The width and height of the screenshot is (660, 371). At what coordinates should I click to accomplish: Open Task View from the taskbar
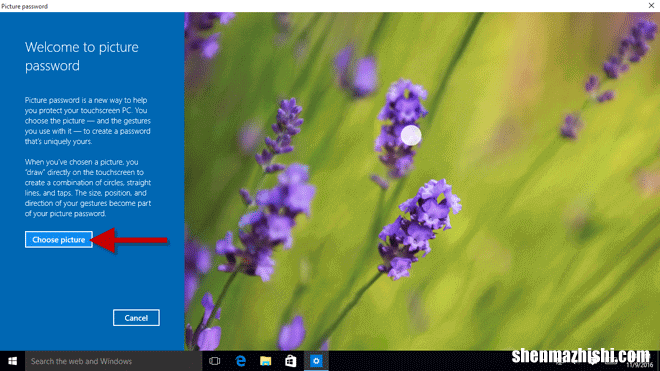click(x=215, y=361)
